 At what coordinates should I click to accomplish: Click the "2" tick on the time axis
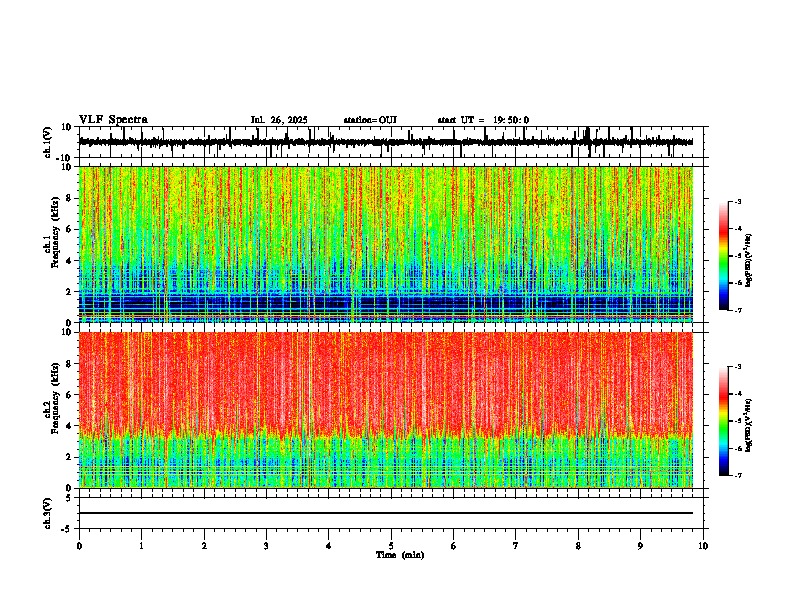[x=204, y=546]
